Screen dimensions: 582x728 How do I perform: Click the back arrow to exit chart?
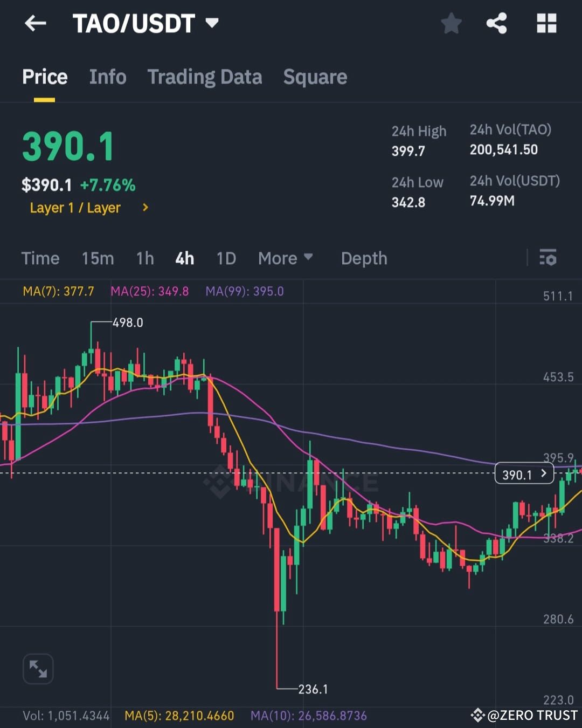36,23
